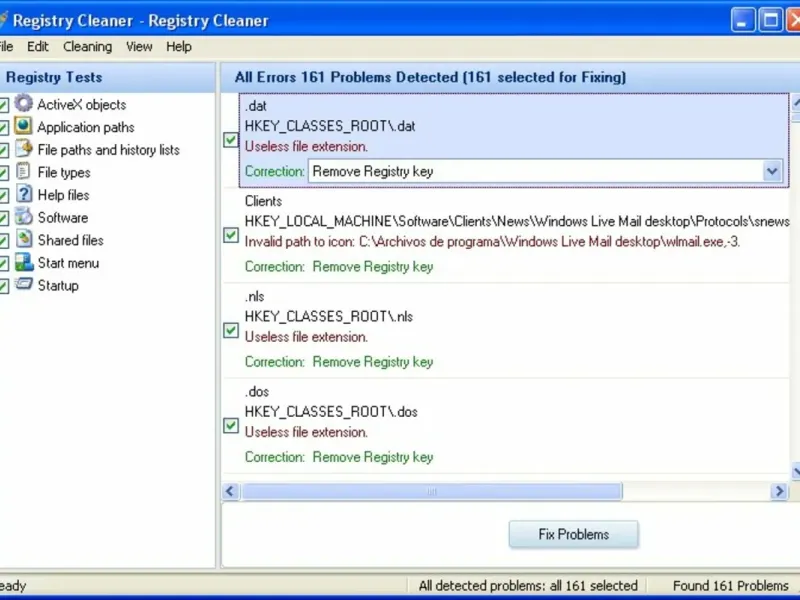800x600 pixels.
Task: Open the File menu
Action: (6, 46)
